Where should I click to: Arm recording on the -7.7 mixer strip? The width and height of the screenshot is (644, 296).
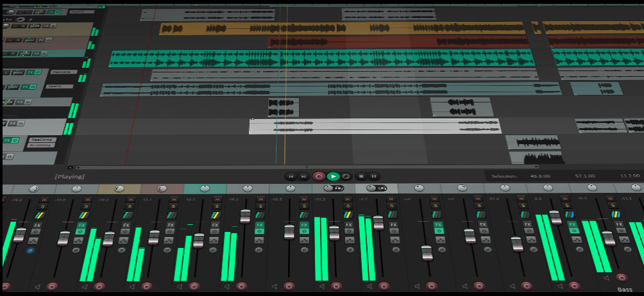[x=384, y=286]
